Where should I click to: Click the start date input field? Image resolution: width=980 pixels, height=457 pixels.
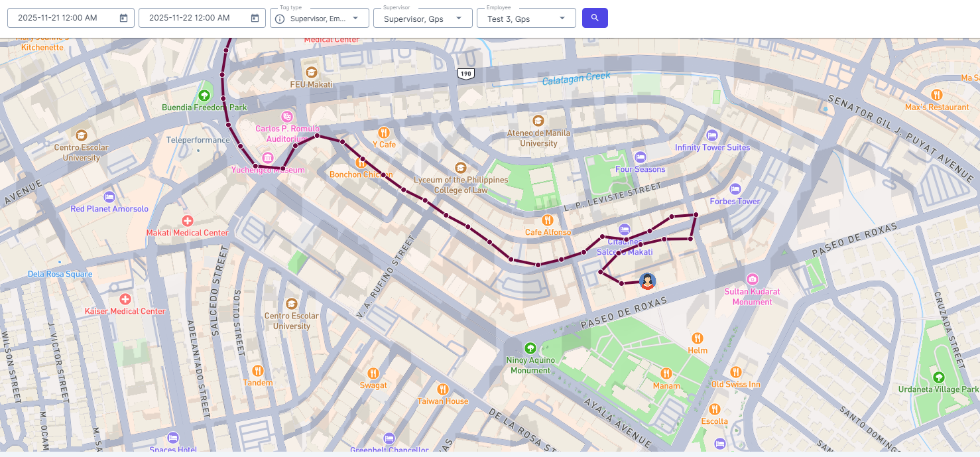(71, 18)
